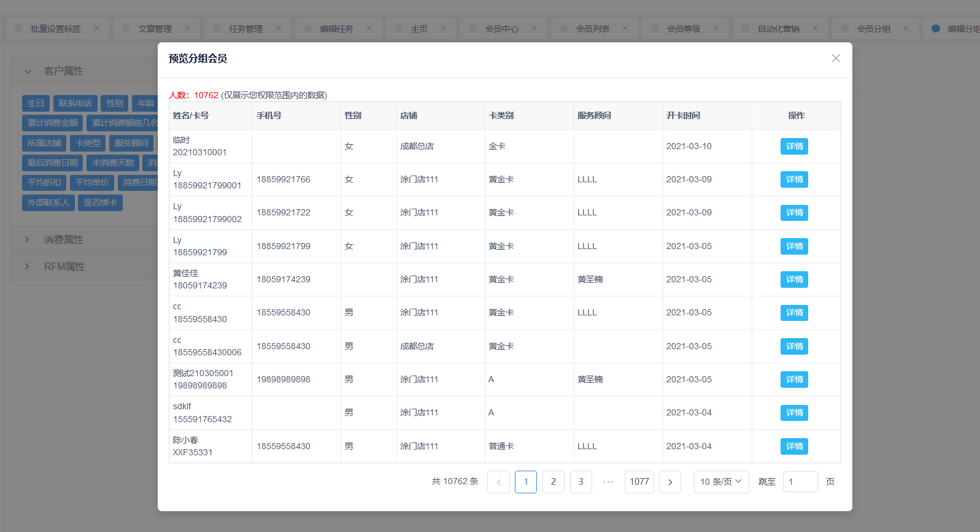Viewport: 980px width, 532px height.
Task: Close the 主页 tab via X
Action: [x=443, y=28]
